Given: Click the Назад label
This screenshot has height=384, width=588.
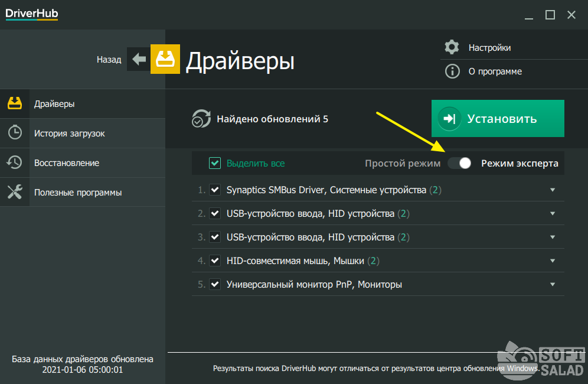Looking at the screenshot, I should (x=109, y=59).
